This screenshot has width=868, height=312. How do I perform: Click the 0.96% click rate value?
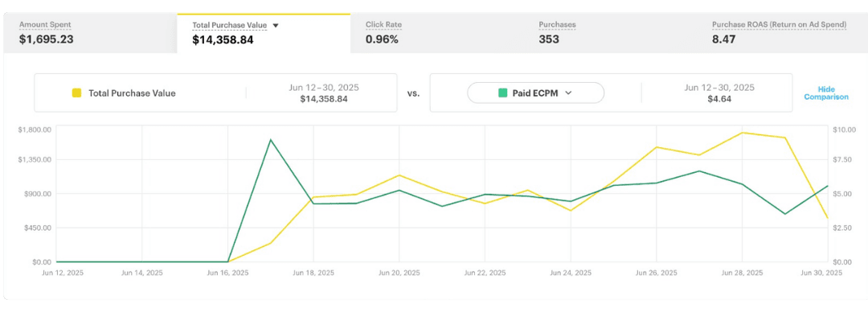(x=382, y=39)
